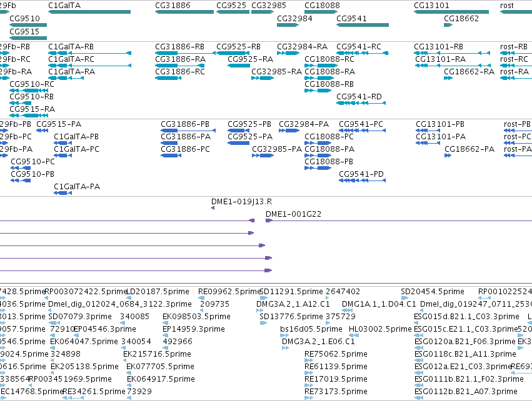Click the CG32984-PA protein label
This screenshot has width=532, height=401.
tap(304, 124)
